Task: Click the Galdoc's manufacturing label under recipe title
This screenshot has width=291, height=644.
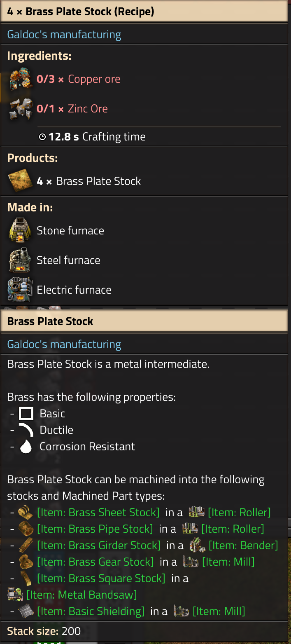Action: tap(64, 35)
